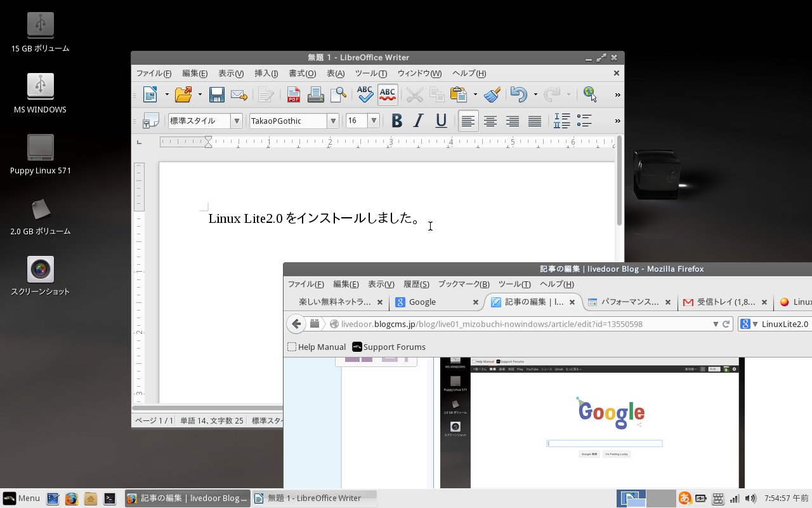The height and width of the screenshot is (508, 812).
Task: Toggle numbered list
Action: 562,121
